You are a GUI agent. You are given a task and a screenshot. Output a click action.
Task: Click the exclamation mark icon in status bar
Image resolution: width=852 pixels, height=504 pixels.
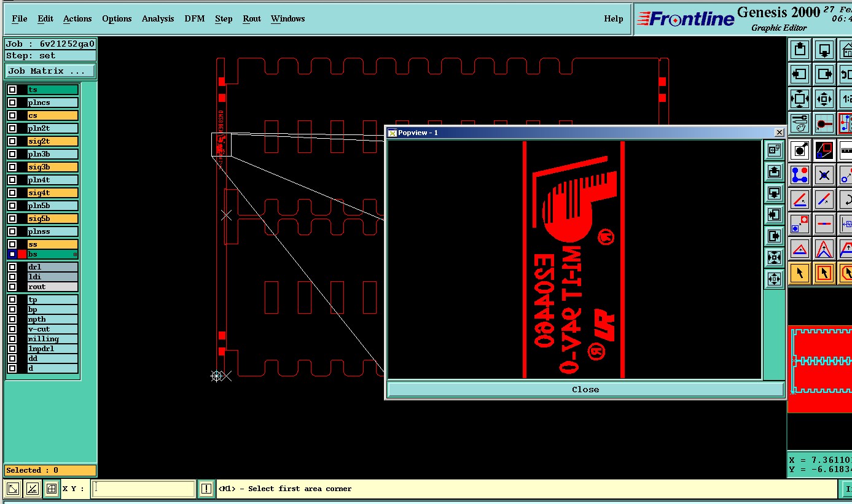tap(206, 489)
